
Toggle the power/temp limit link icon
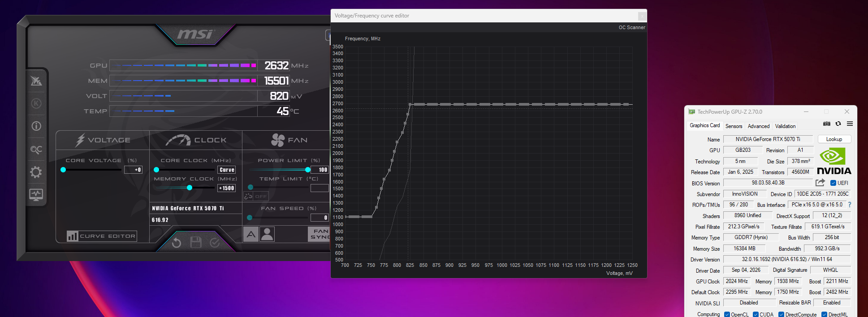click(x=249, y=196)
